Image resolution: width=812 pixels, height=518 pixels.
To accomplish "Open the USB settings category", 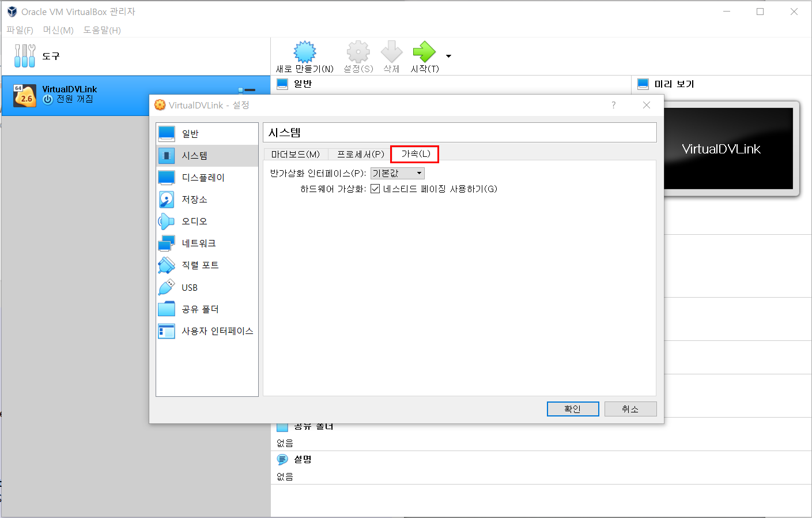I will (207, 287).
